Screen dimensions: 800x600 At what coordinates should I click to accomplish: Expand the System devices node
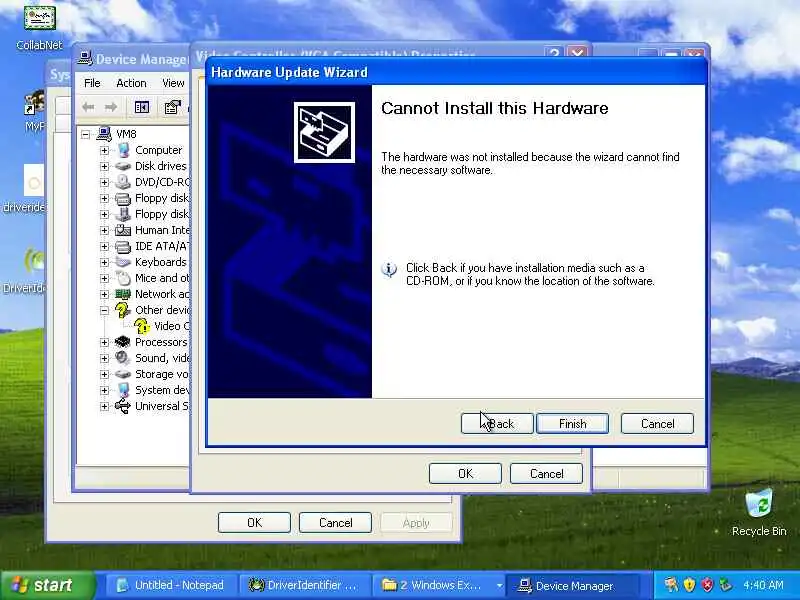coord(104,390)
